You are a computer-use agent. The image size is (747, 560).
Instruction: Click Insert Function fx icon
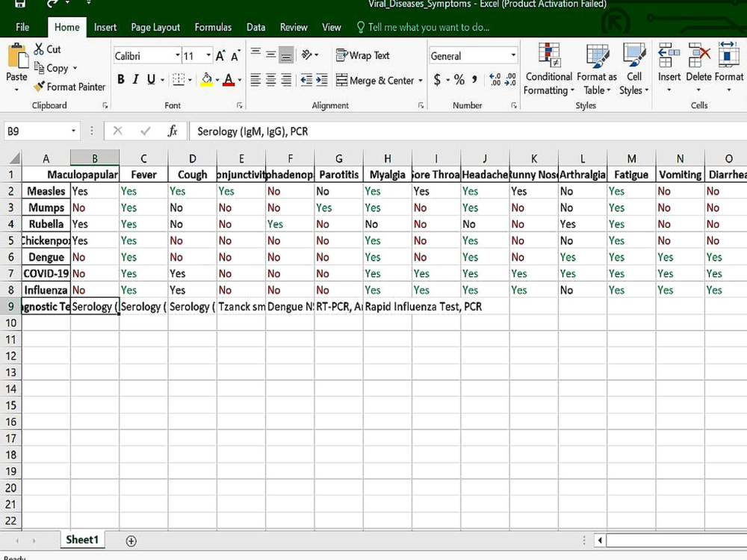pos(173,131)
